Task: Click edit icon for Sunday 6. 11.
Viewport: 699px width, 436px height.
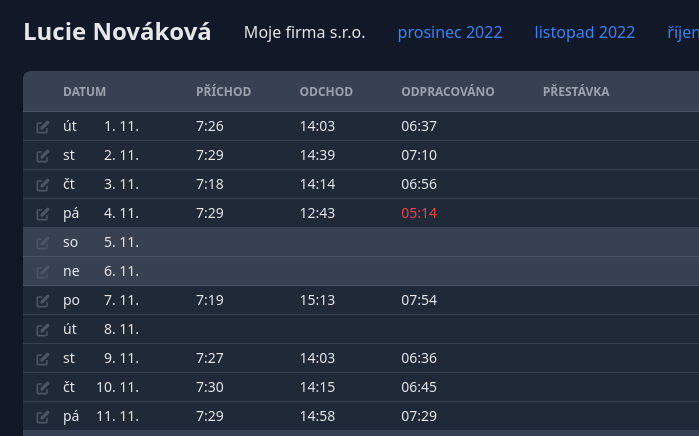Action: 42,272
